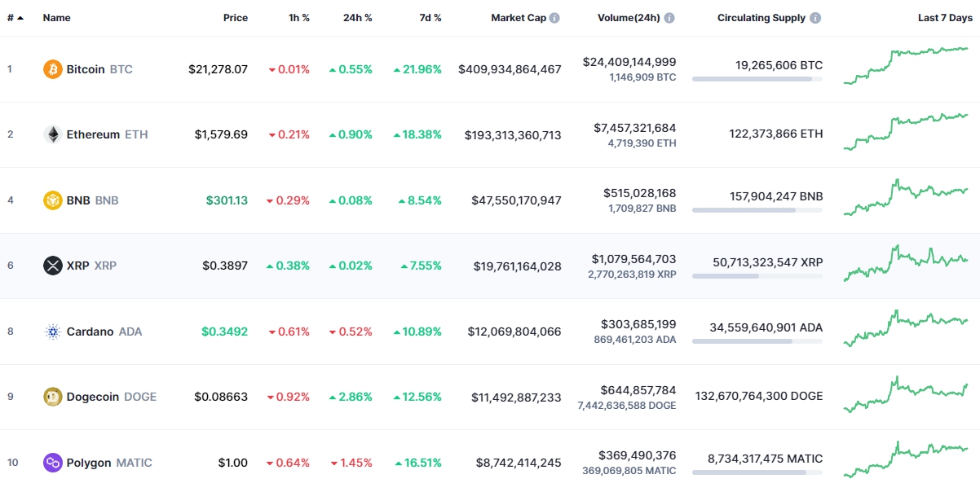Open Cardano 24h volume $303,685,199
980x492 pixels.
[638, 324]
